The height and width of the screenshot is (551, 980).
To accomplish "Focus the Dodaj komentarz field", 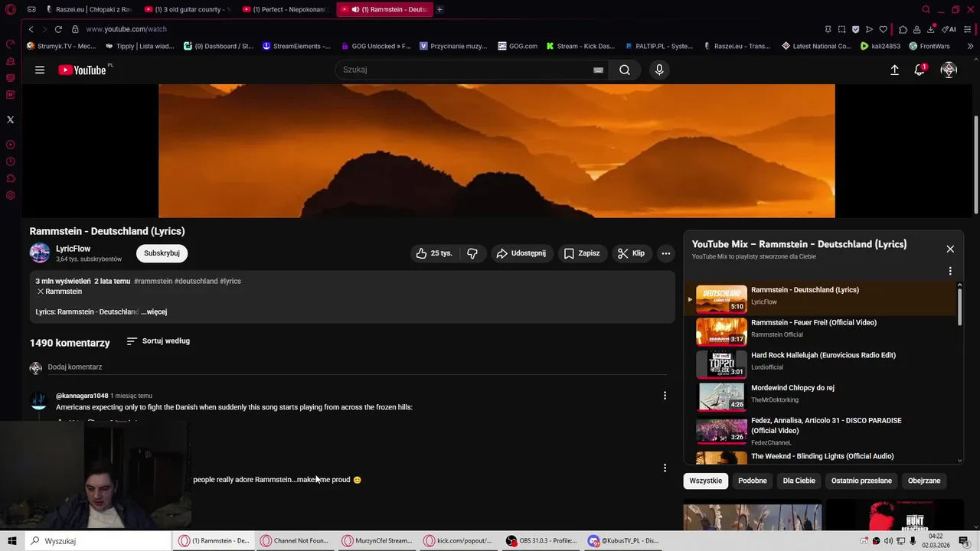I will 357,367.
